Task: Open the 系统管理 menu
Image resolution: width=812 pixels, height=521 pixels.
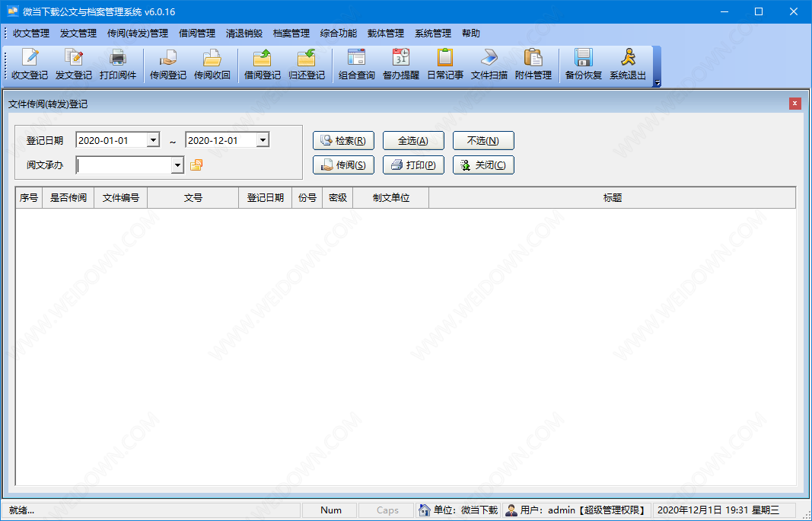Action: tap(433, 34)
